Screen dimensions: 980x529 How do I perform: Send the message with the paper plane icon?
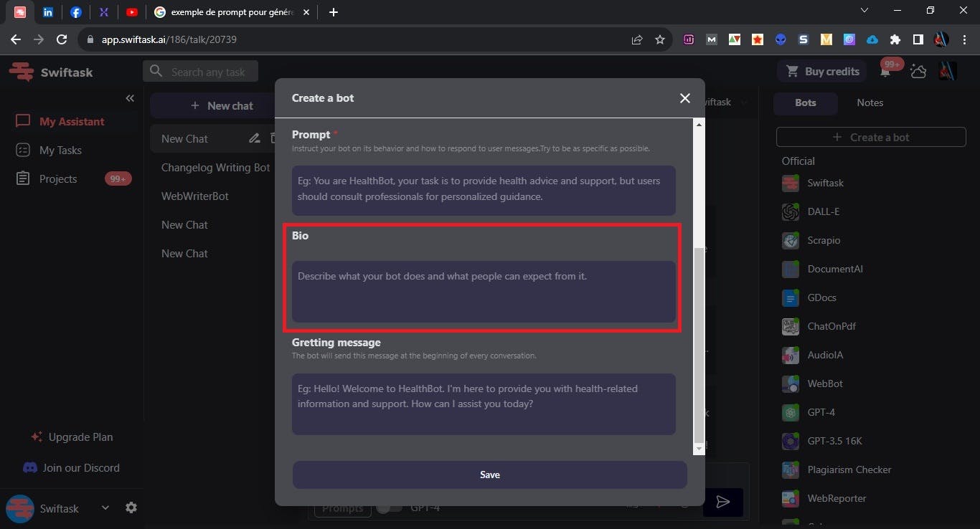[x=722, y=502]
